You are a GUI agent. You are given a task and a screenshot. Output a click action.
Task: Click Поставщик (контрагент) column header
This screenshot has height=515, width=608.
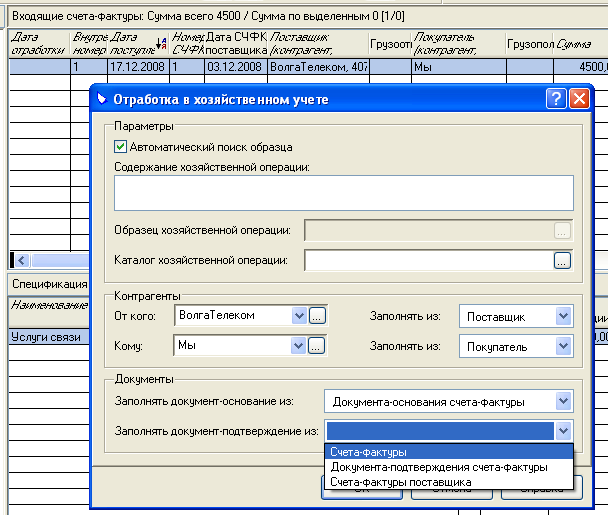[318, 44]
